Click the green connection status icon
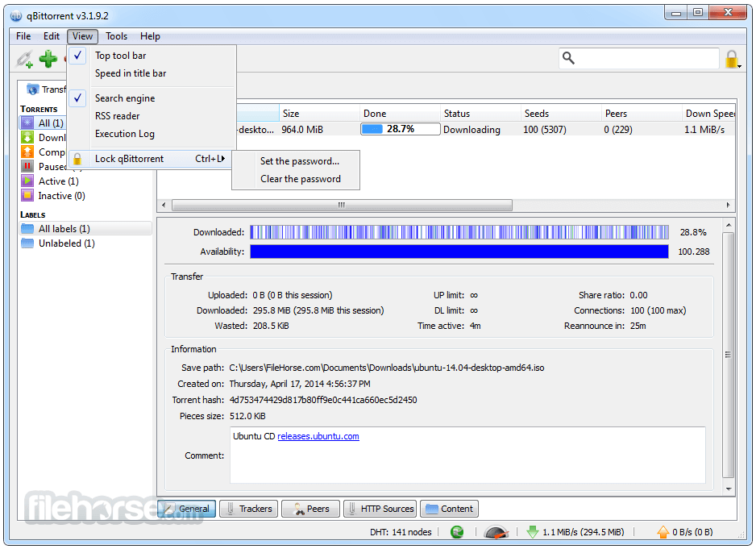Screen dimensions: 756x549 [457, 531]
